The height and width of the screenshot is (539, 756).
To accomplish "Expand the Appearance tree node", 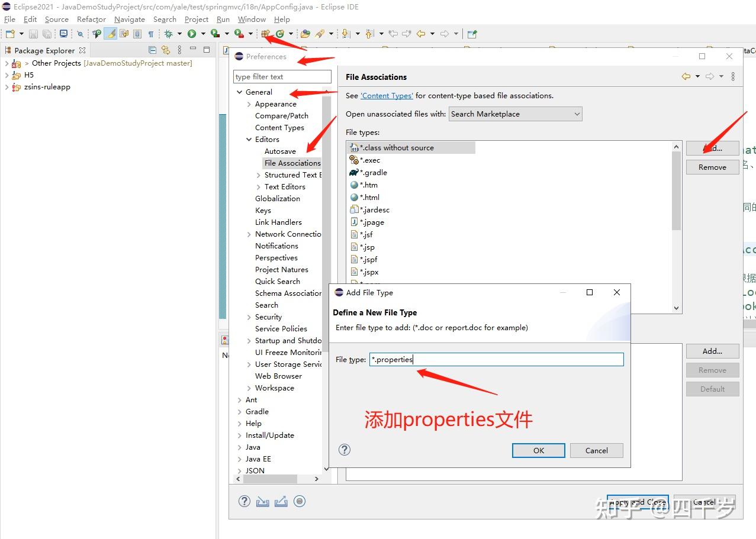I will 249,104.
